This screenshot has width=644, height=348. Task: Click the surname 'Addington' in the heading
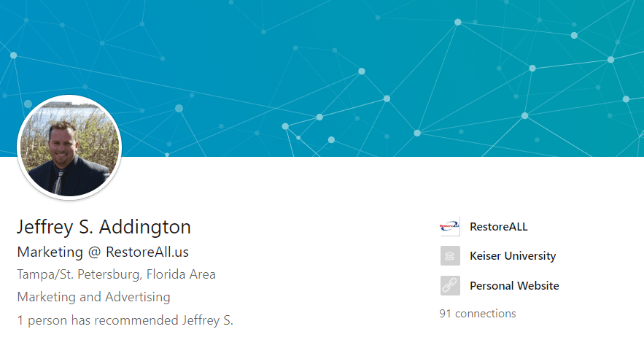pos(145,227)
